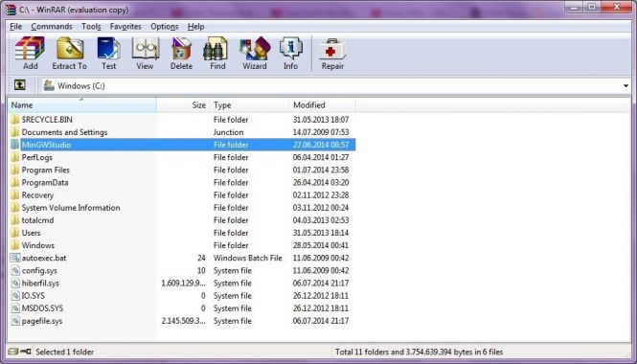Select the Users folder
Screen dimensions: 637x364
[31, 233]
